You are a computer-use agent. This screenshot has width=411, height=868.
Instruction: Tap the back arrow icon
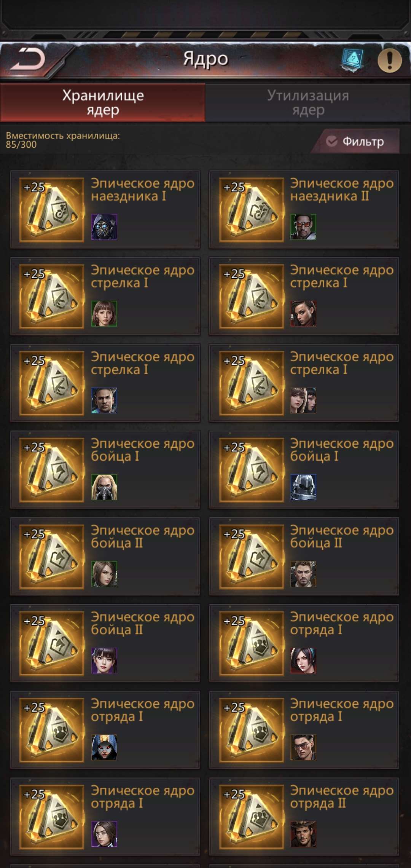click(28, 59)
